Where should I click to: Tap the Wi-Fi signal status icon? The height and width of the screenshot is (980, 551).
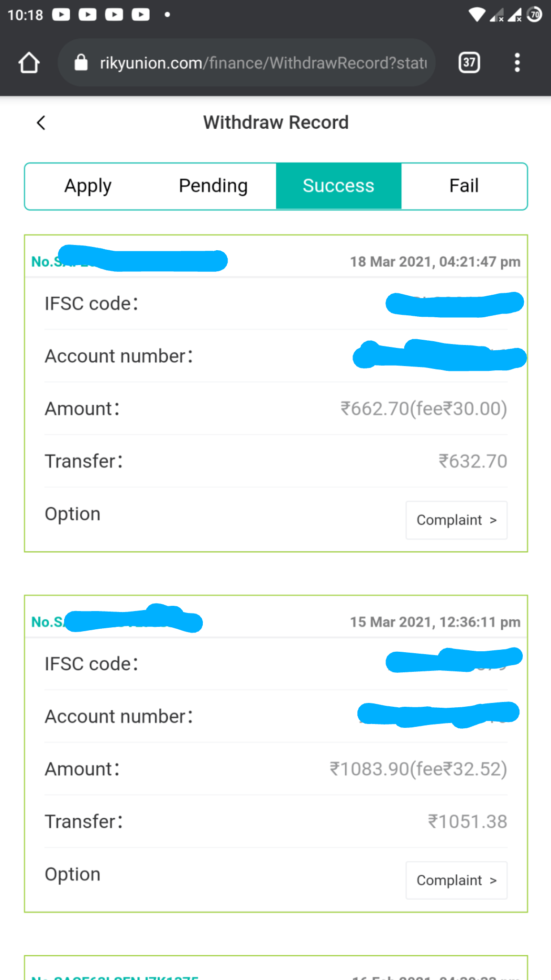[476, 15]
